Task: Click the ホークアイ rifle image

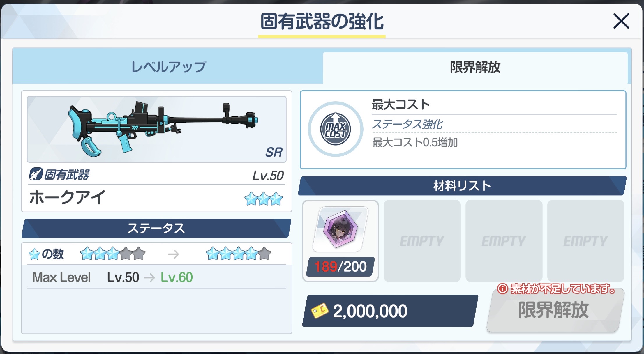Action: [157, 129]
